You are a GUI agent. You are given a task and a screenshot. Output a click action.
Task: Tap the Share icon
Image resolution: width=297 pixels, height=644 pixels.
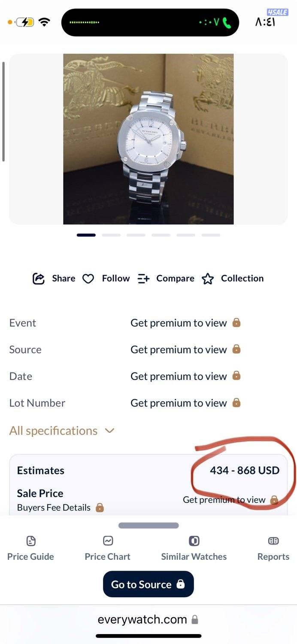click(39, 279)
